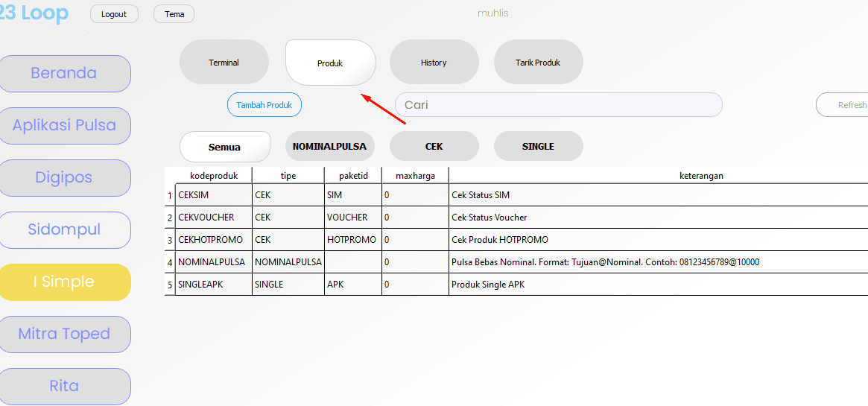Open the Tema theme button
This screenshot has width=868, height=406.
point(174,14)
